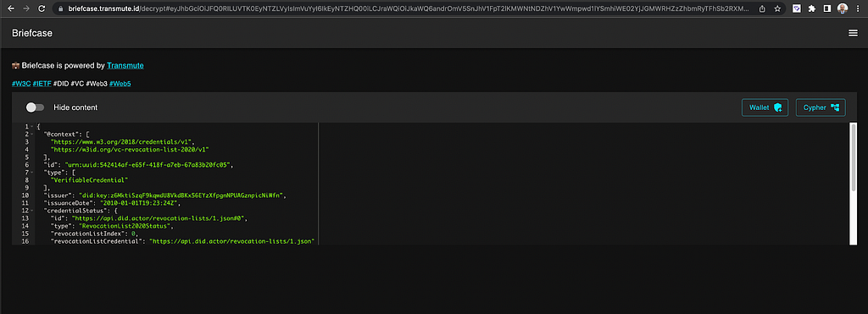This screenshot has width=868, height=314.
Task: Toggle the browser side panel
Action: (x=827, y=8)
